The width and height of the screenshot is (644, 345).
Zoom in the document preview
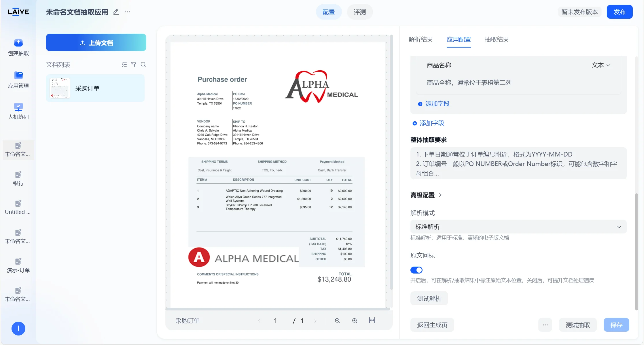(355, 321)
